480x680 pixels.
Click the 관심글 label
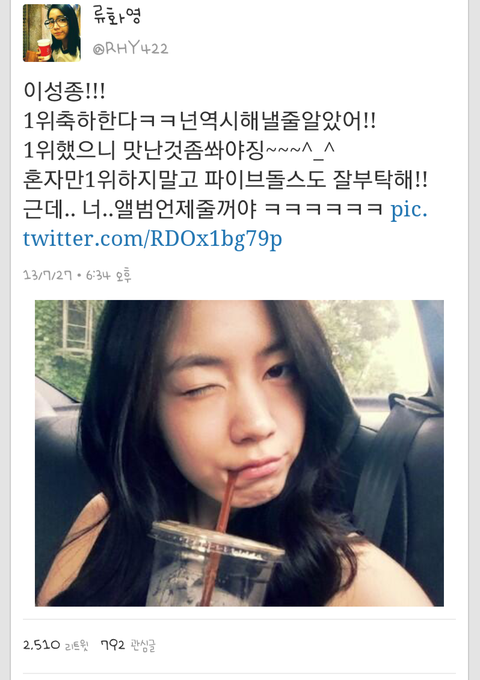tap(143, 646)
